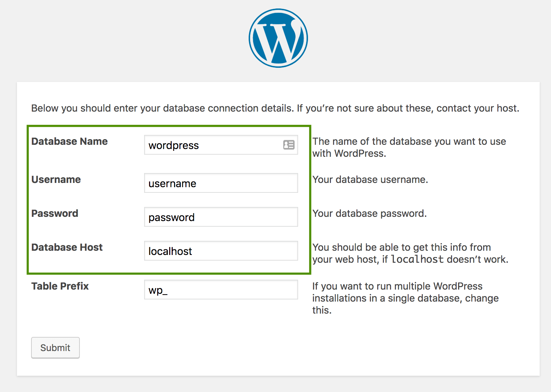Click the autofill contact icon in Database Name
This screenshot has width=551, height=392.
pos(289,145)
